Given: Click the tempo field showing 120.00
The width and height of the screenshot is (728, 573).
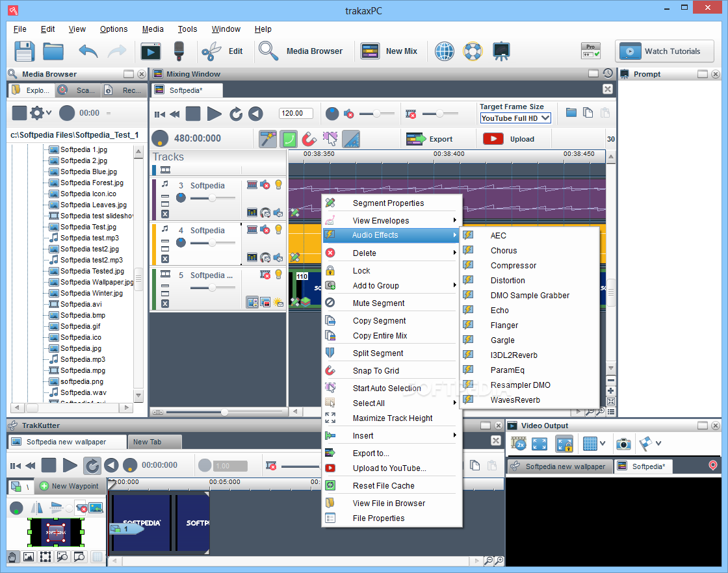Looking at the screenshot, I should point(296,113).
